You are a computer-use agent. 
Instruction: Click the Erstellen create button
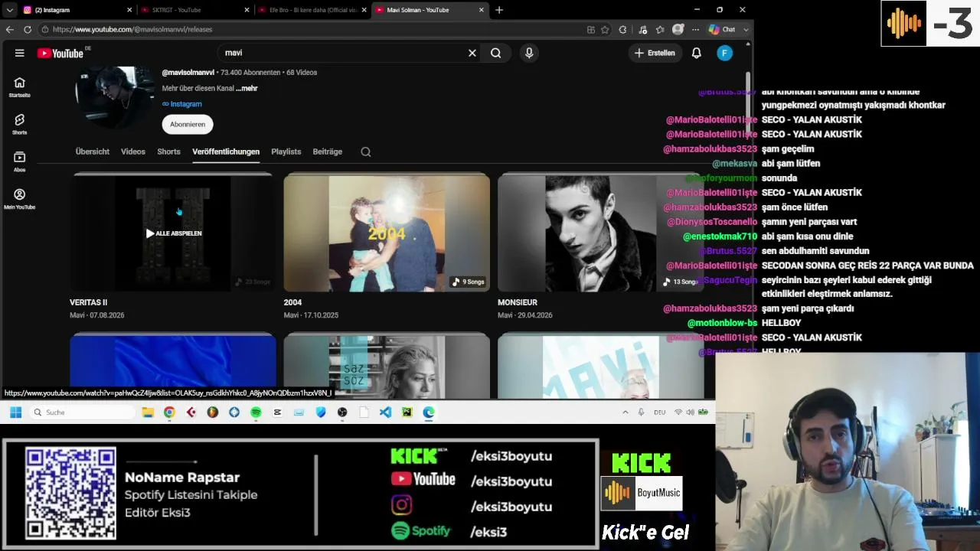pos(655,53)
